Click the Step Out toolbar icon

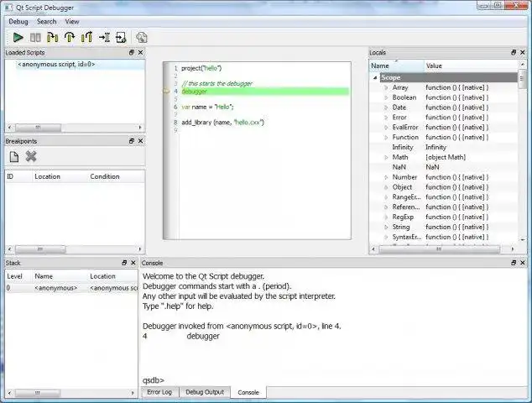tap(87, 37)
